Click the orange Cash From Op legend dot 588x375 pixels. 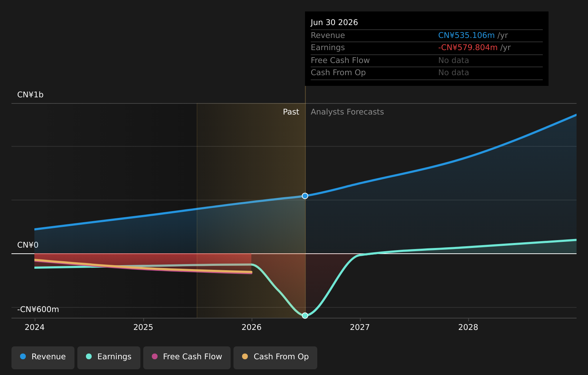pyautogui.click(x=245, y=356)
